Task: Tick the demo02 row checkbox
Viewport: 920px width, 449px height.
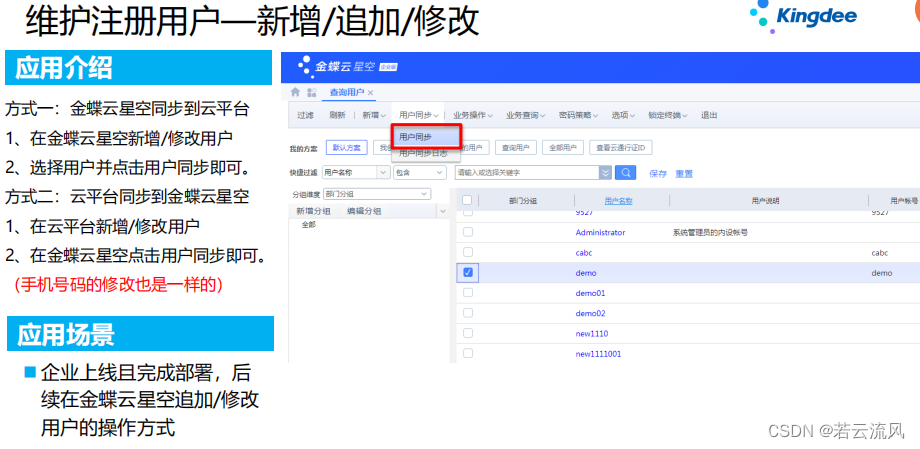Action: tap(468, 313)
